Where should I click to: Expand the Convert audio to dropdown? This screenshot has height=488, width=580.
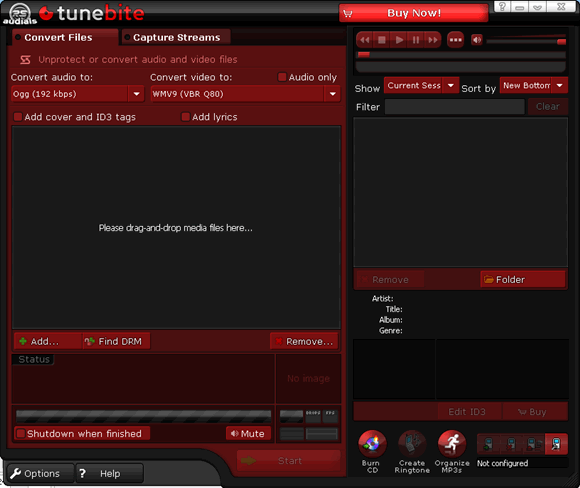coord(136,94)
